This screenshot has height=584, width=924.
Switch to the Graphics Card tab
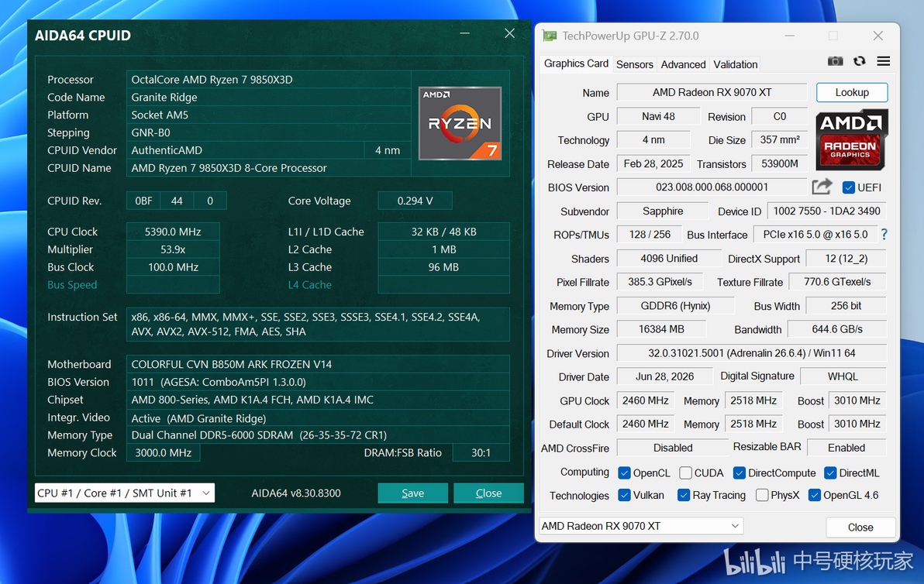(576, 64)
